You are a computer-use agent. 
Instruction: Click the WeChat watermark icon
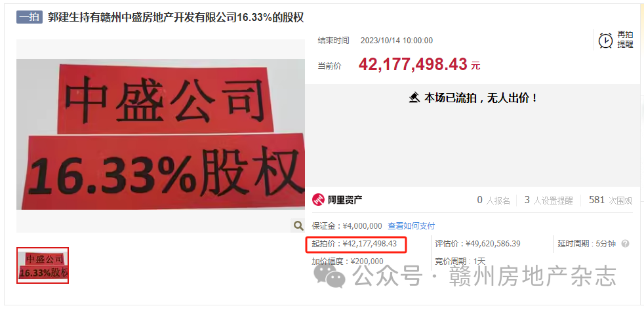[331, 276]
